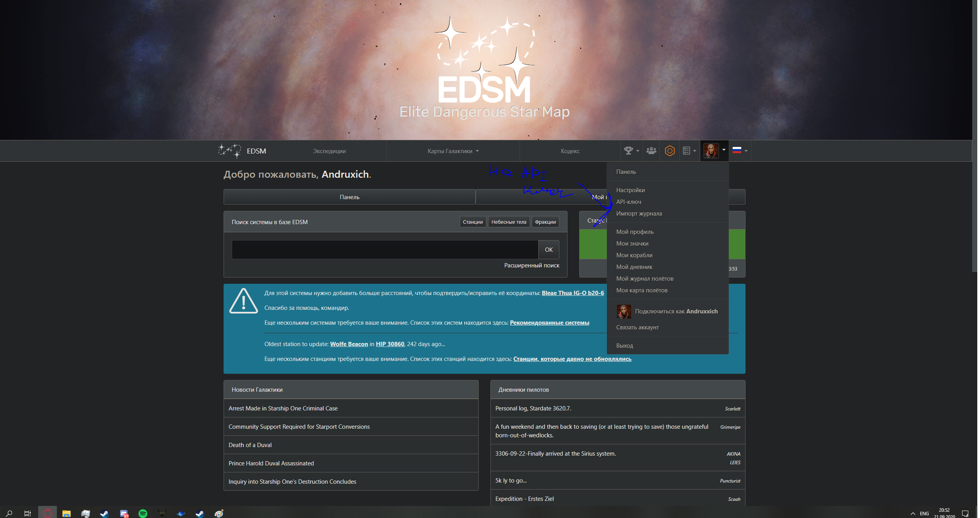The width and height of the screenshot is (980, 518).
Task: Open 'Prince Harold Duval Assassinated' news
Action: coord(271,463)
